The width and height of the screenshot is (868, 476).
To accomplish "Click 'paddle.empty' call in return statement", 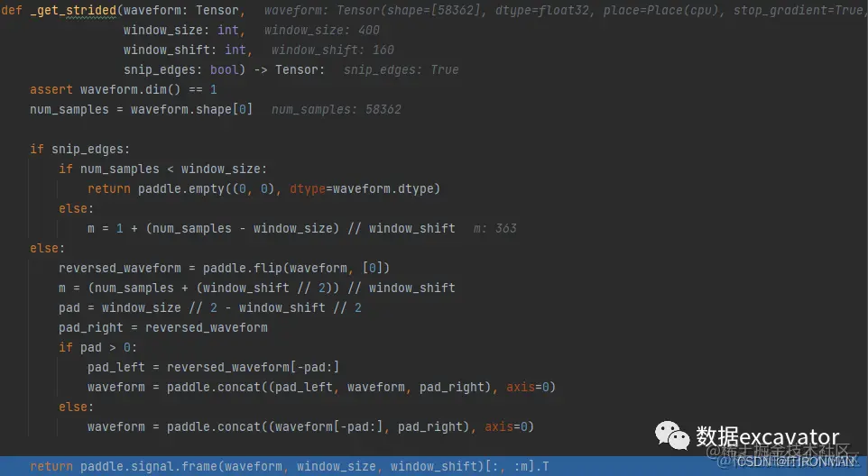I will click(181, 189).
